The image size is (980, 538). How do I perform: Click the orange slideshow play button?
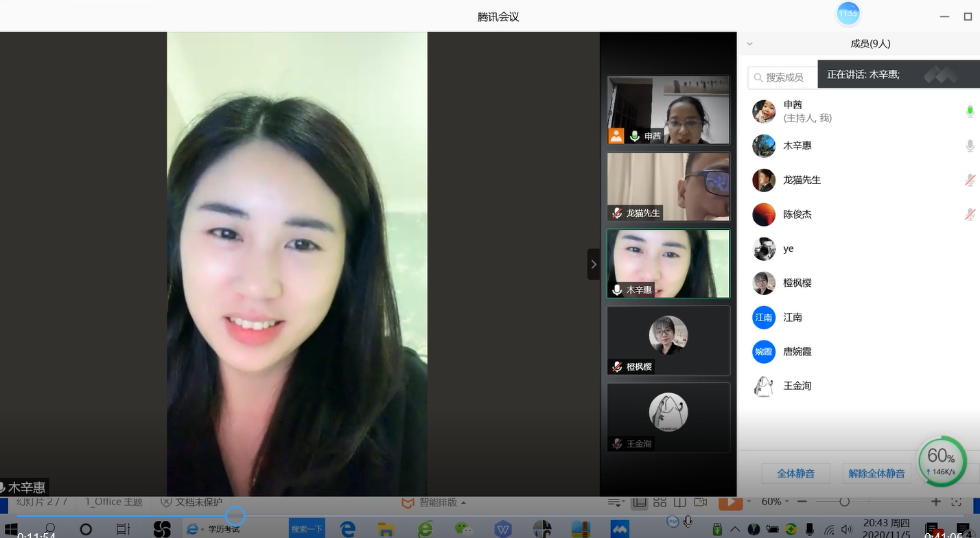(730, 502)
